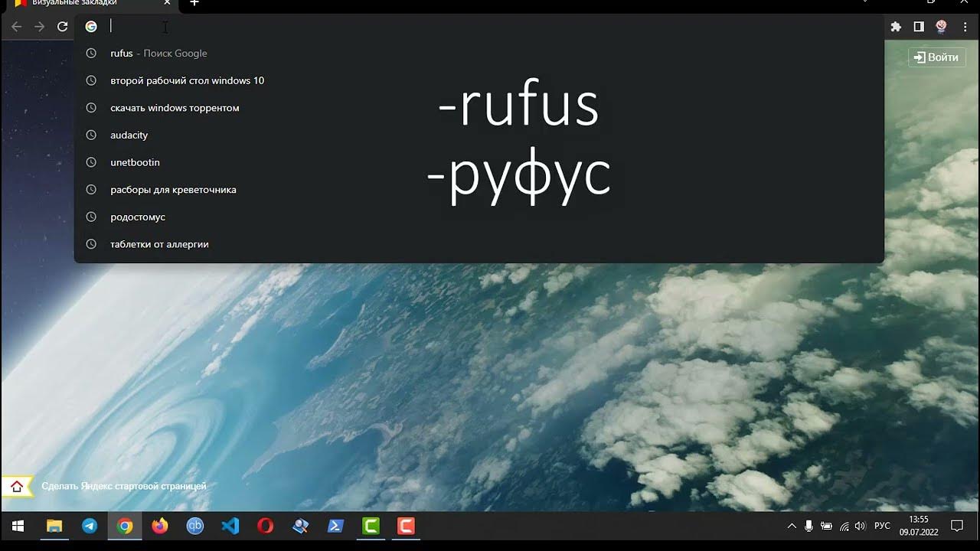Click the battery tray icon
Image resolution: width=980 pixels, height=551 pixels.
826,527
